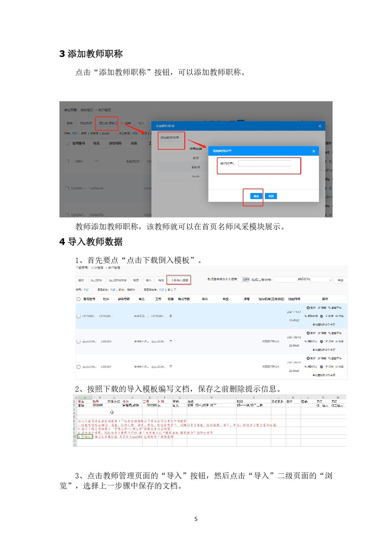This screenshot has height=555, width=392.
Task: Click freeze icon in second teacher row
Action: [337, 341]
